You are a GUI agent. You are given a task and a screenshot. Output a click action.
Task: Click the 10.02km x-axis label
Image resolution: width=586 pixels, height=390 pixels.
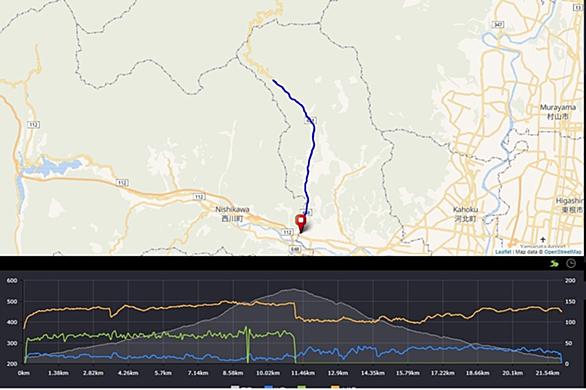pos(268,373)
